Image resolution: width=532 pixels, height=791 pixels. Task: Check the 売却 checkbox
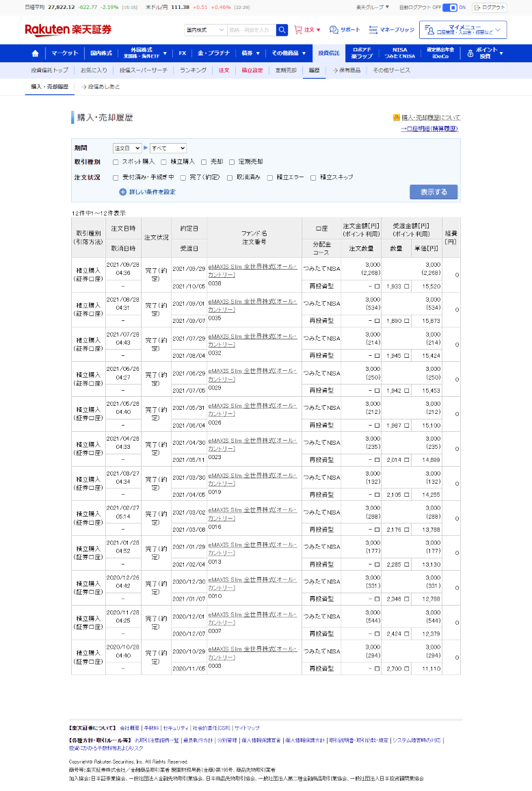(x=204, y=162)
